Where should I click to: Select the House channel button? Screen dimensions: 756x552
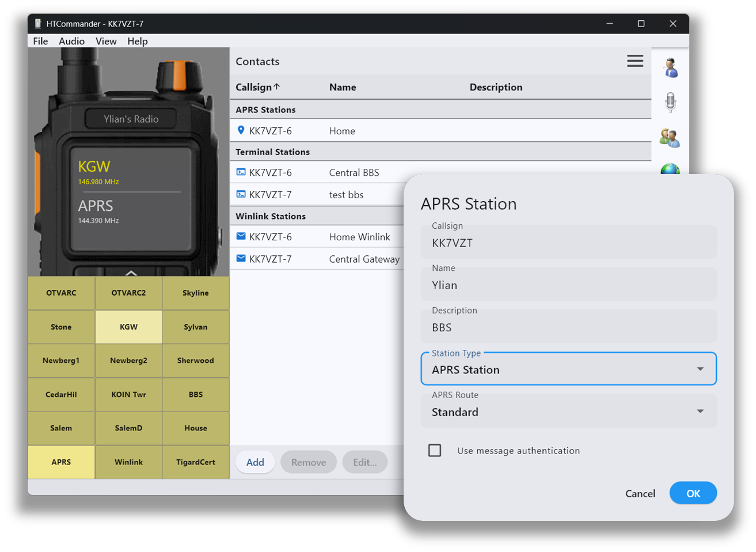pos(196,428)
